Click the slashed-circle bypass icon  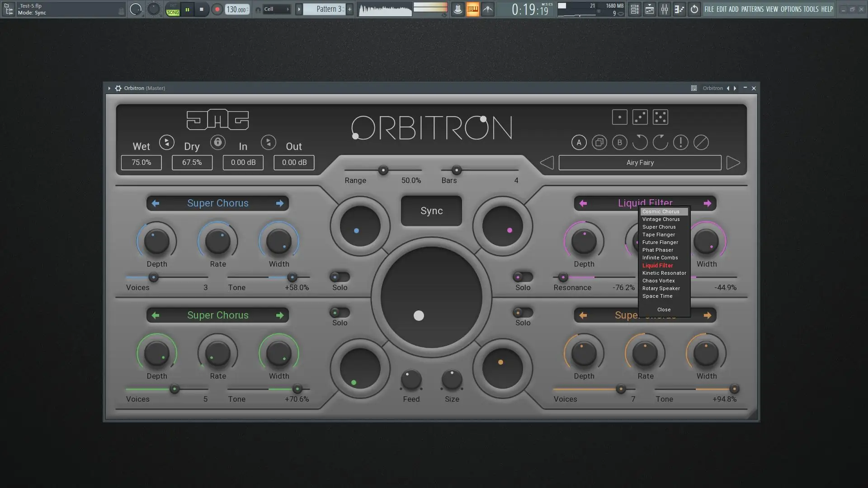click(701, 142)
